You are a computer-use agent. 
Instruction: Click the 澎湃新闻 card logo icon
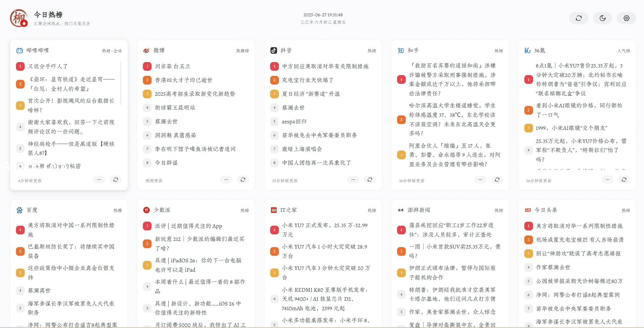(401, 210)
